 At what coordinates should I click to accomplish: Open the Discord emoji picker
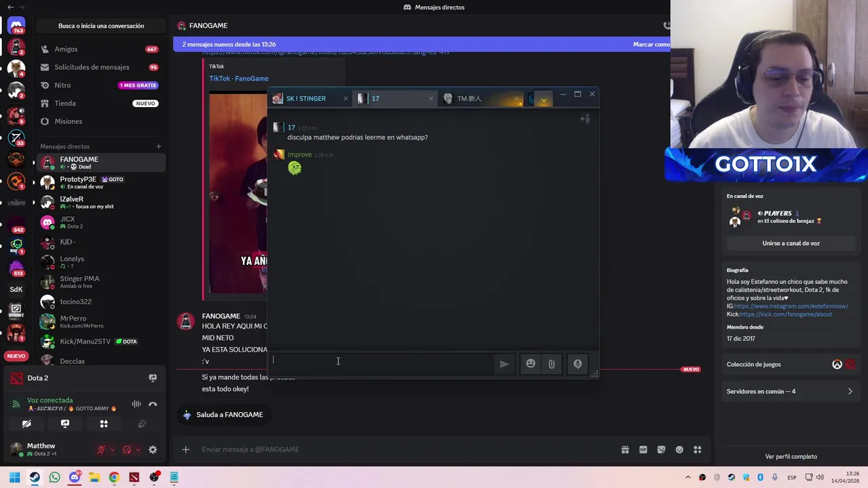679,449
